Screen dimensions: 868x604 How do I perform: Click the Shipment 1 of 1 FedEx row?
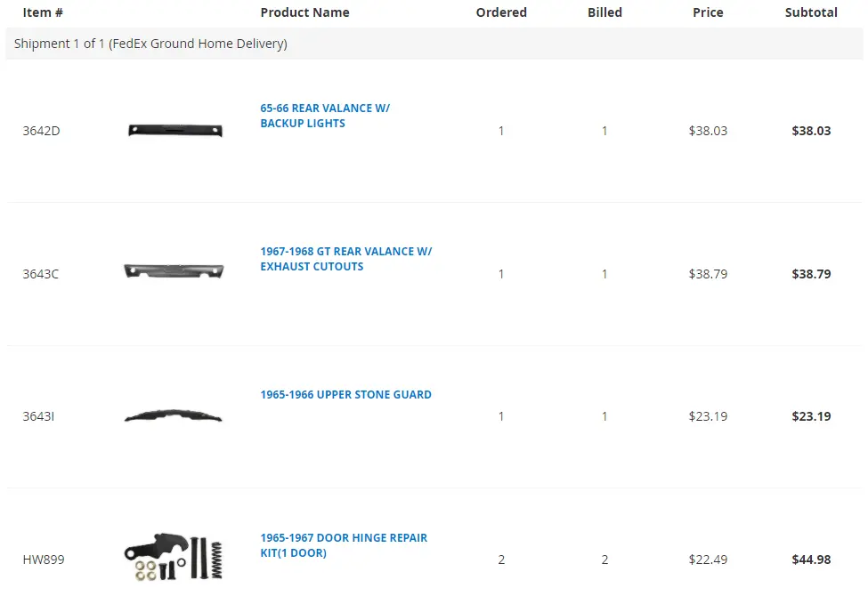coord(434,44)
